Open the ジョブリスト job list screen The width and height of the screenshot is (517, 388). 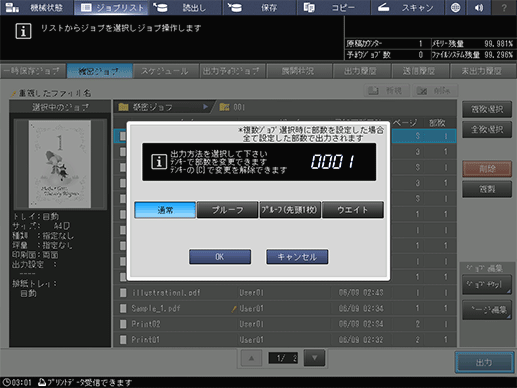point(112,7)
